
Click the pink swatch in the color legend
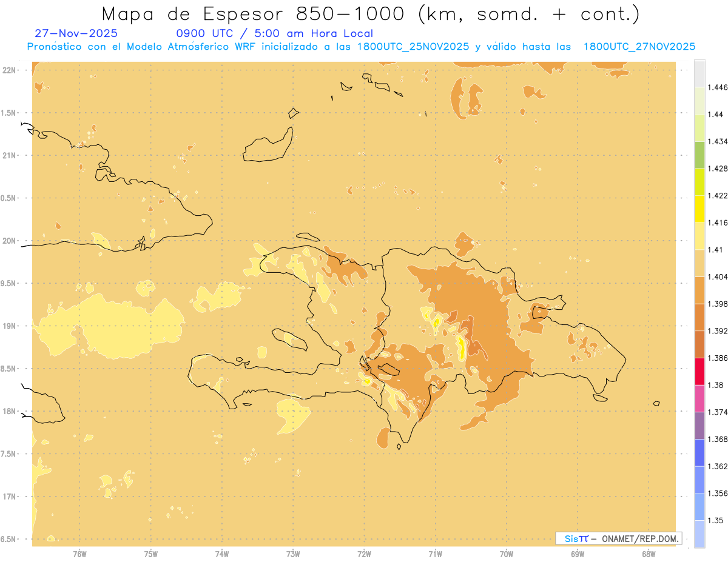699,398
